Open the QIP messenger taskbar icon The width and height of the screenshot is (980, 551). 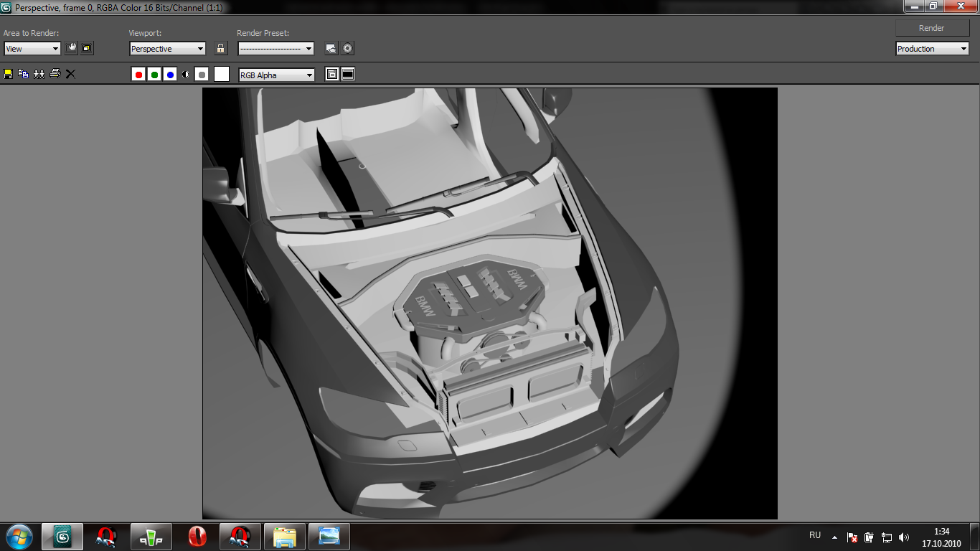[x=151, y=537]
